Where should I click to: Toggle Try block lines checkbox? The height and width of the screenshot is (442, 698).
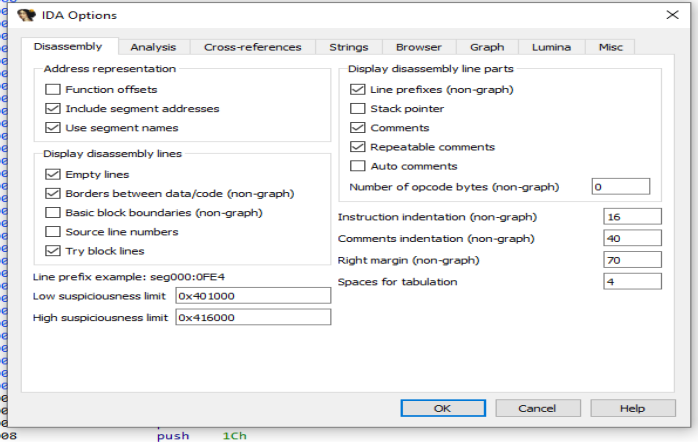click(53, 251)
